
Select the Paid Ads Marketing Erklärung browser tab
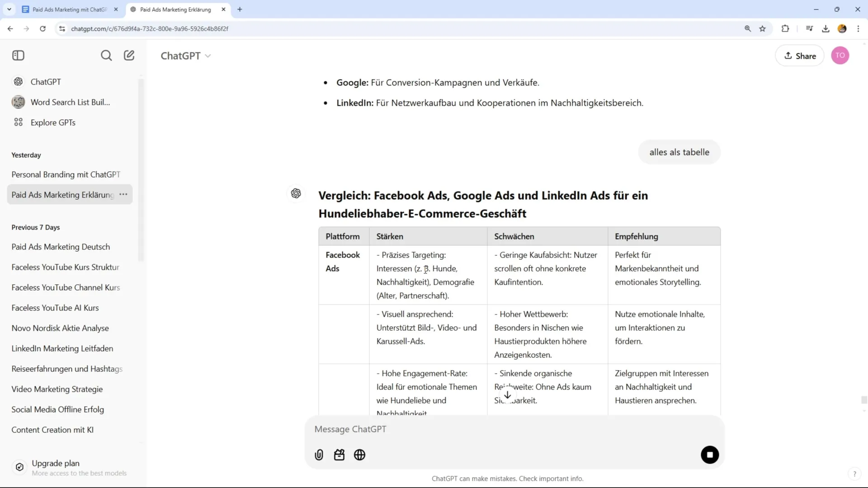[175, 9]
